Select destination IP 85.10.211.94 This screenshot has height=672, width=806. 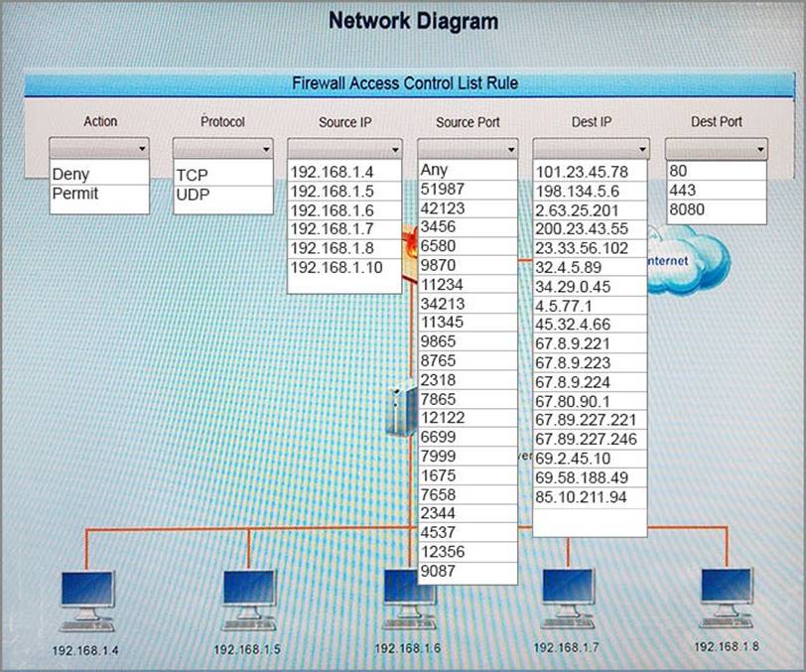pos(582,496)
